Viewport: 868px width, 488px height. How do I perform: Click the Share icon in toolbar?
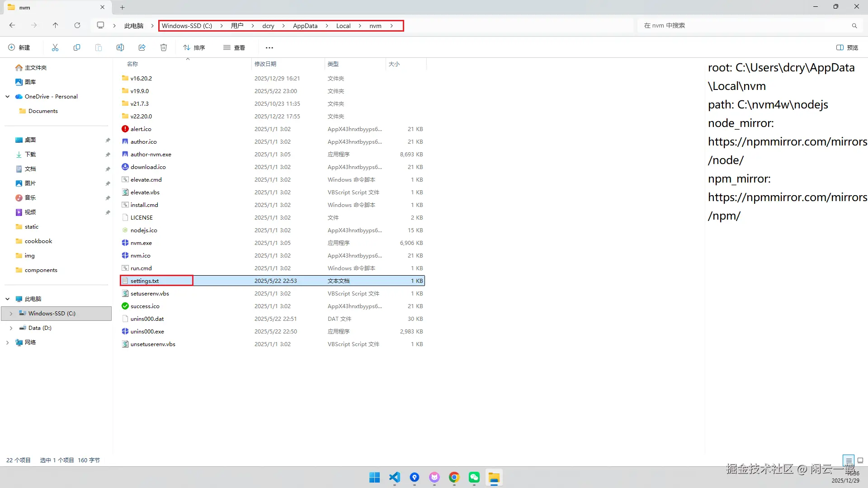142,47
